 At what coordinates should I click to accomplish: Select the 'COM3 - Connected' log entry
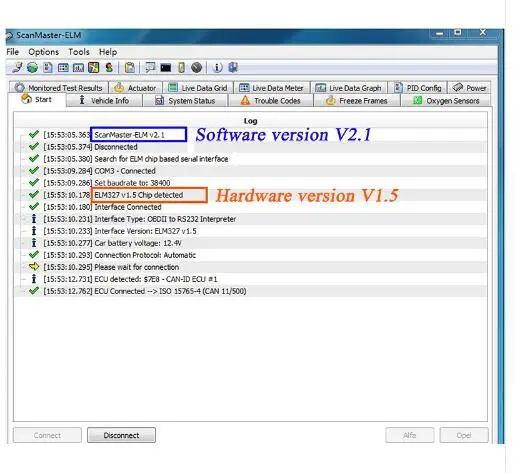(251, 171)
